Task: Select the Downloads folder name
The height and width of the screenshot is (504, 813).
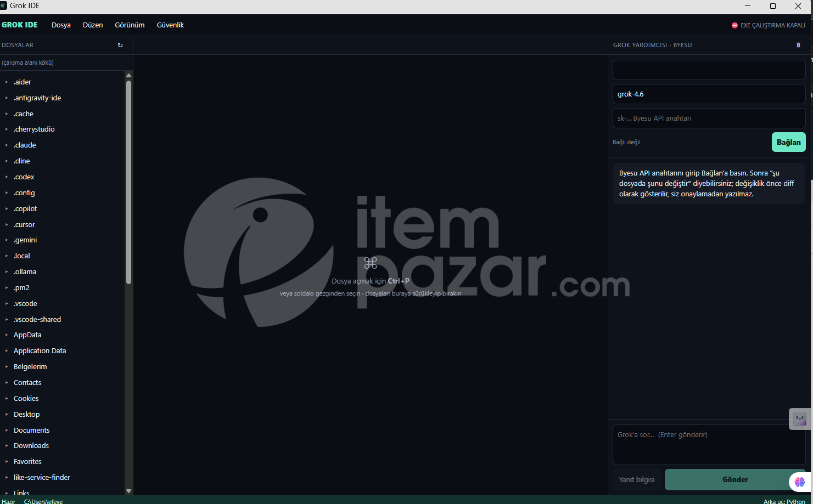Action: [x=31, y=446]
